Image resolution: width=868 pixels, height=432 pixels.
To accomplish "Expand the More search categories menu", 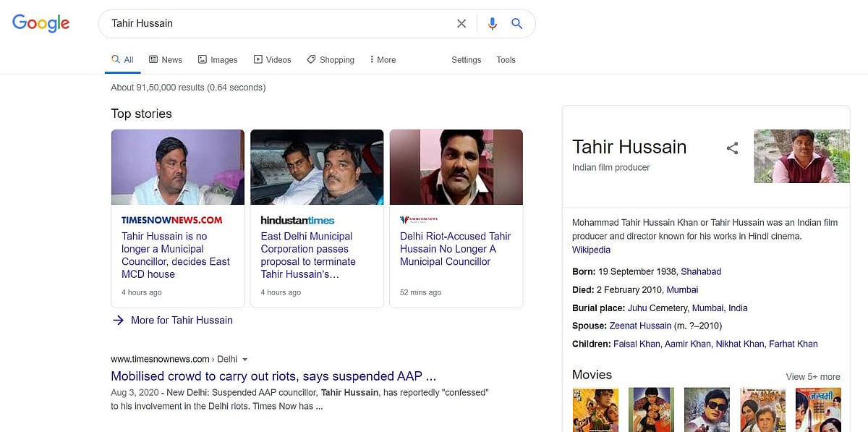I will [x=383, y=60].
